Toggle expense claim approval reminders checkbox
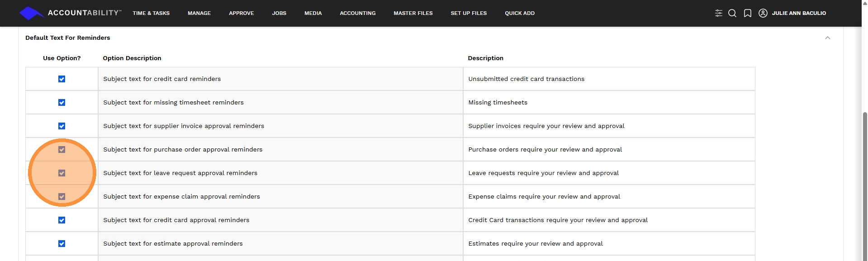The width and height of the screenshot is (868, 261). point(62,197)
